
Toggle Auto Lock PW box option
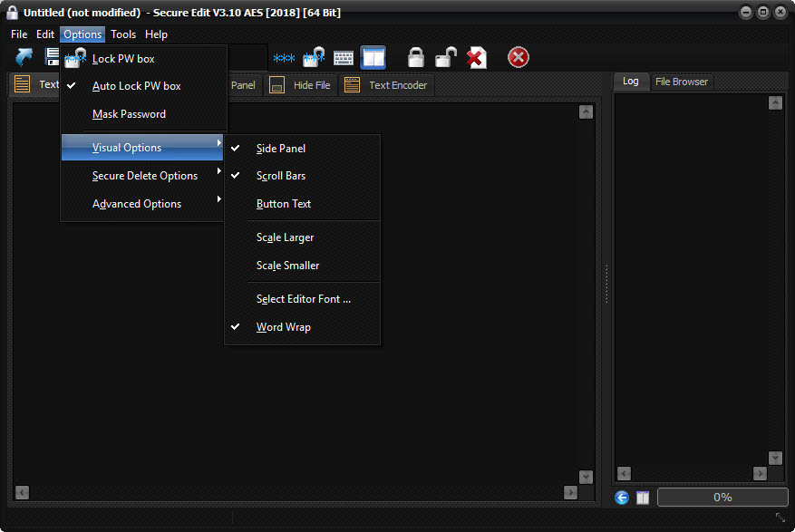[143, 86]
